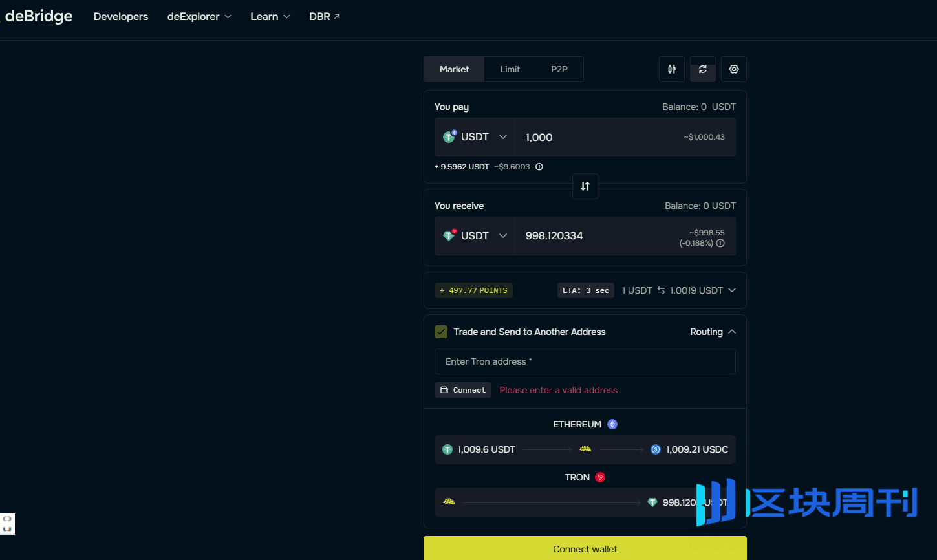Switch to the Limit tab
This screenshot has height=560, width=937.
coord(510,69)
